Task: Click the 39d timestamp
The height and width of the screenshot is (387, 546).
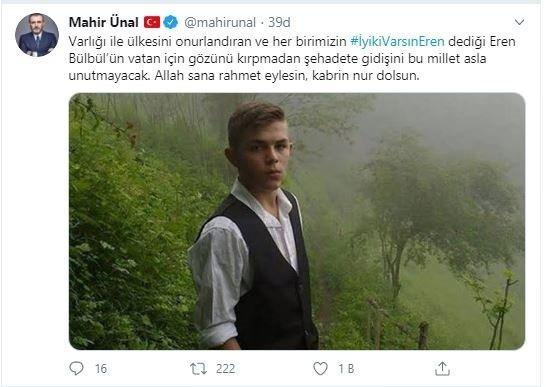Action: tap(279, 22)
